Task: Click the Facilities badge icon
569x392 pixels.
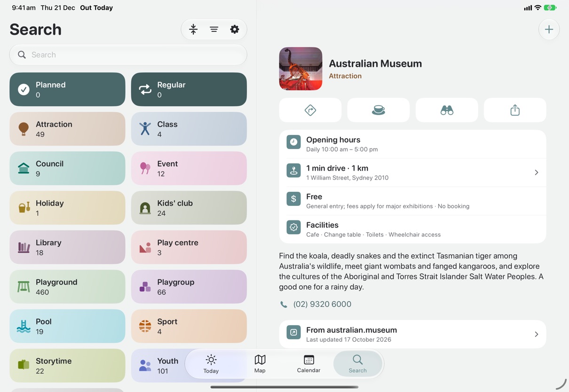Action: coord(293,227)
